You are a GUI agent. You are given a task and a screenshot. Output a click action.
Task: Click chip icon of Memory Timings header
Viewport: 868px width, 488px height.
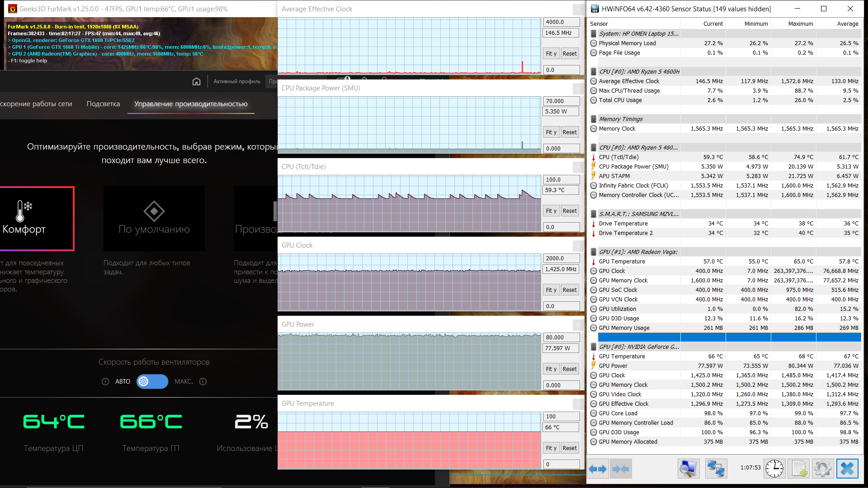click(x=594, y=119)
